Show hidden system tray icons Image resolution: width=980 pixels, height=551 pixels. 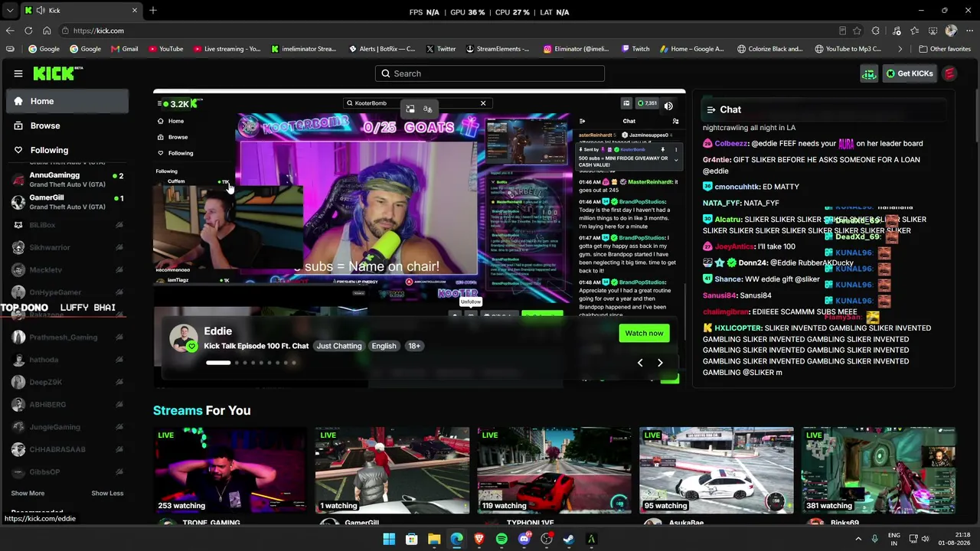(x=858, y=539)
